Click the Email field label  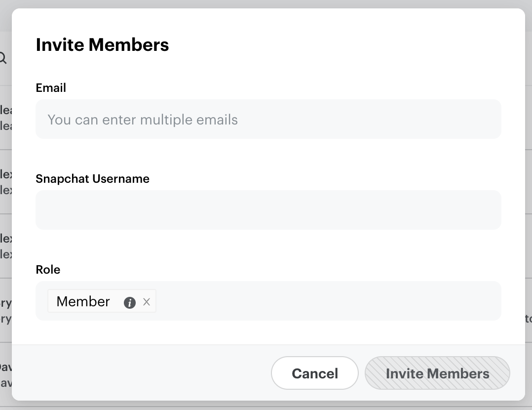tap(51, 88)
